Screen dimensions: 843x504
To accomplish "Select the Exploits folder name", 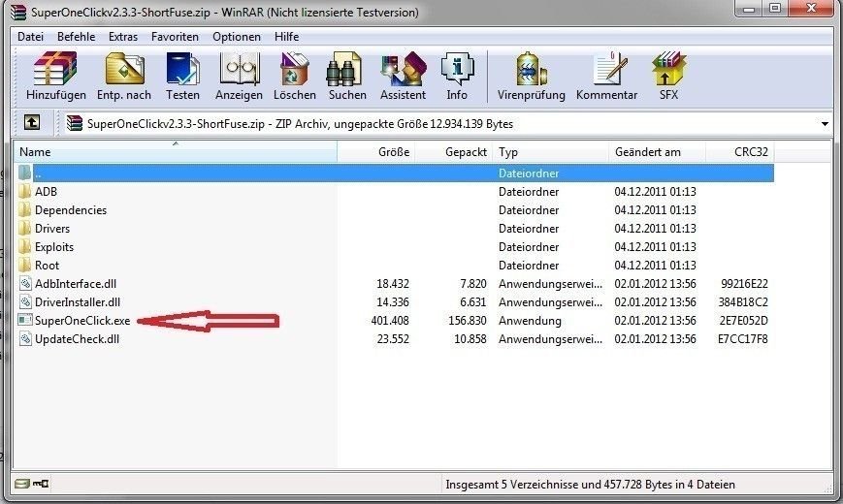I will (x=53, y=246).
